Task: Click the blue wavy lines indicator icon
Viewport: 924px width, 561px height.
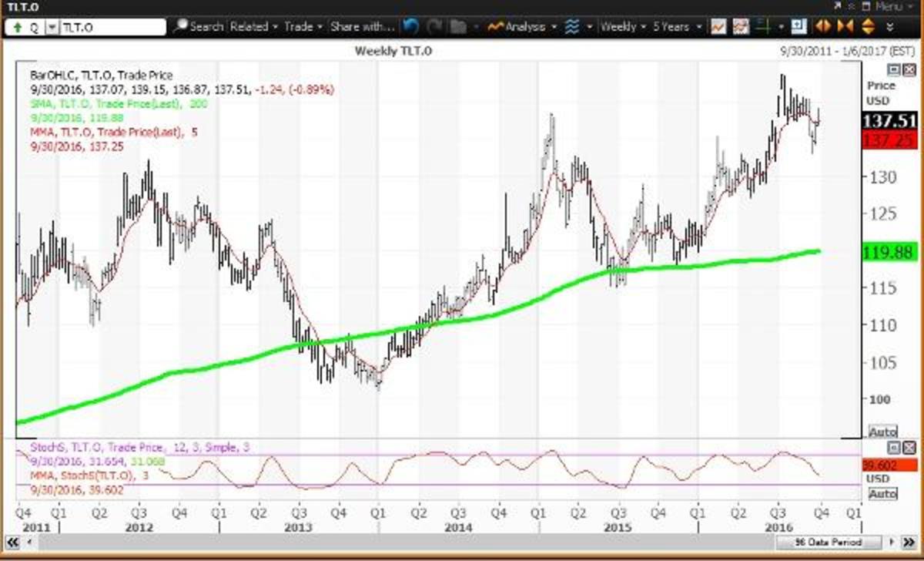Action: (x=571, y=26)
